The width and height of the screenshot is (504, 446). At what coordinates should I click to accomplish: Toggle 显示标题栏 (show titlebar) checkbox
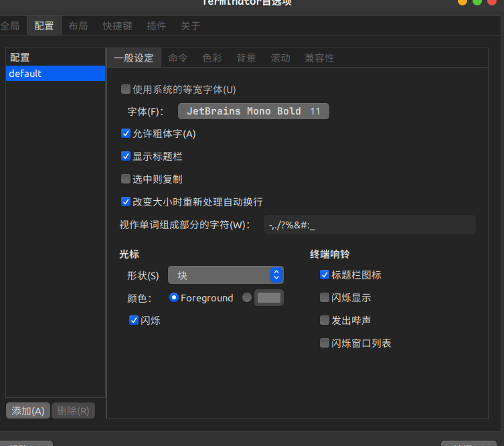click(x=126, y=156)
